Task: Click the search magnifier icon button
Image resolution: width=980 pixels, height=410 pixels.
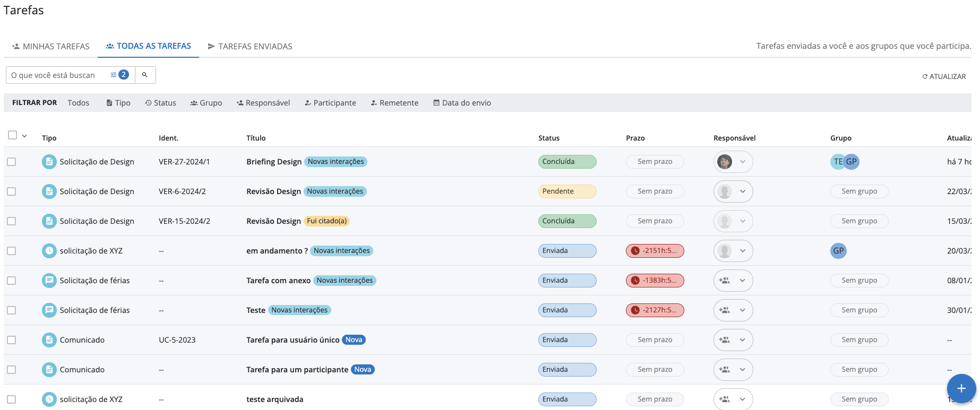Action: (145, 75)
